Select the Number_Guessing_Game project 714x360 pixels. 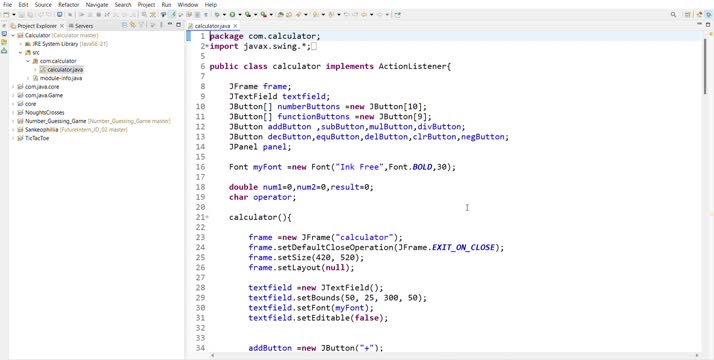click(56, 121)
